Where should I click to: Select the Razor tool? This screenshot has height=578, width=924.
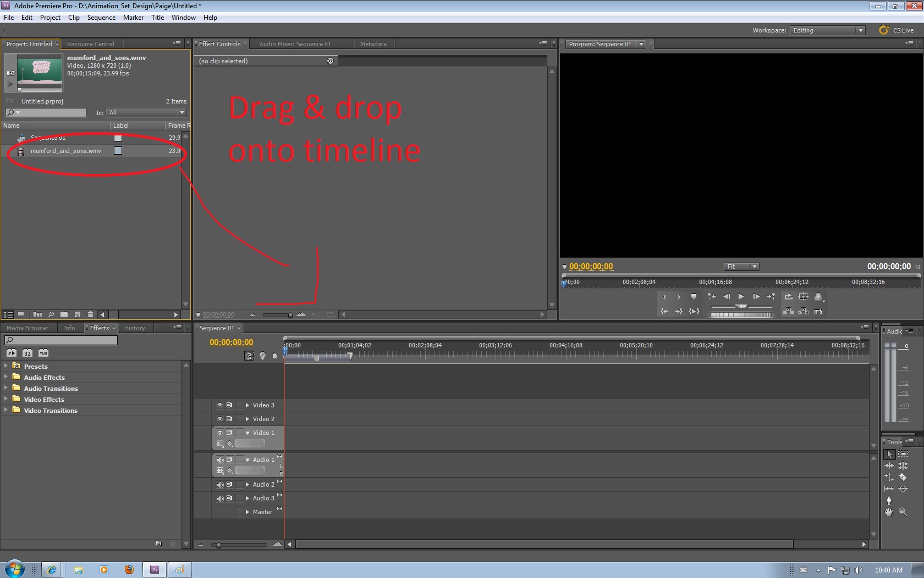tap(903, 477)
